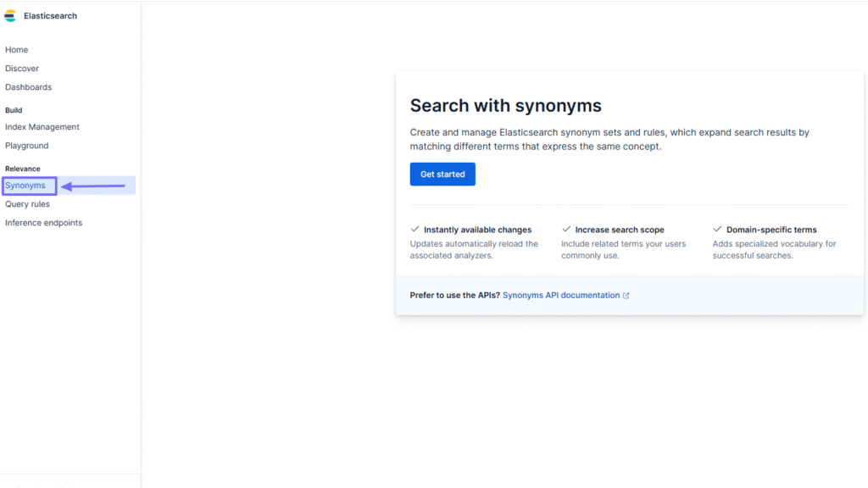Click the checkmark beside Instantly available changes

(415, 229)
